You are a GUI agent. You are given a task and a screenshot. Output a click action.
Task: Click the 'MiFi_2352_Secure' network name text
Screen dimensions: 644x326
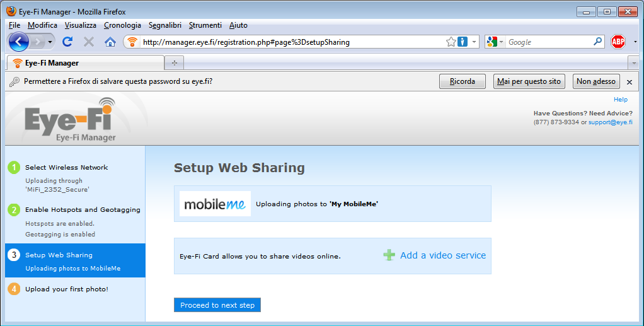[x=57, y=190]
